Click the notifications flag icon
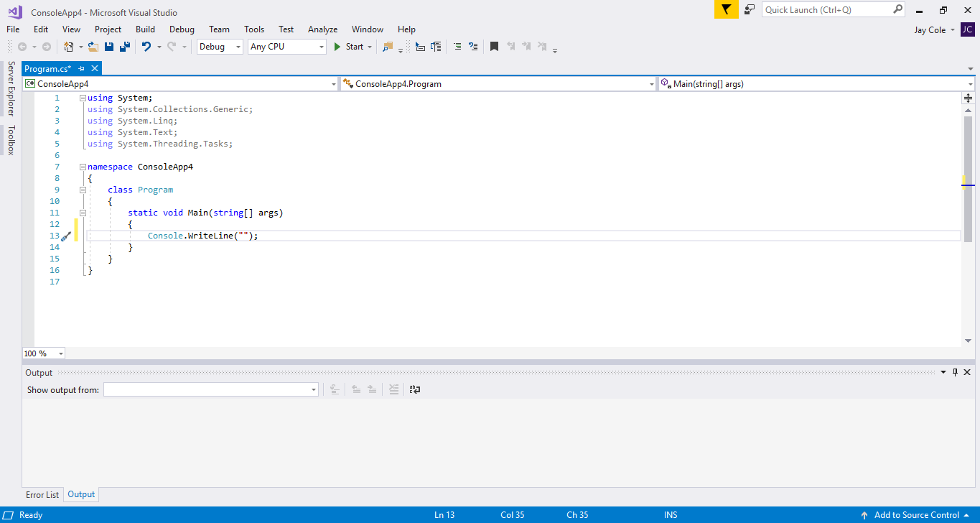The width and height of the screenshot is (980, 523). coord(726,9)
